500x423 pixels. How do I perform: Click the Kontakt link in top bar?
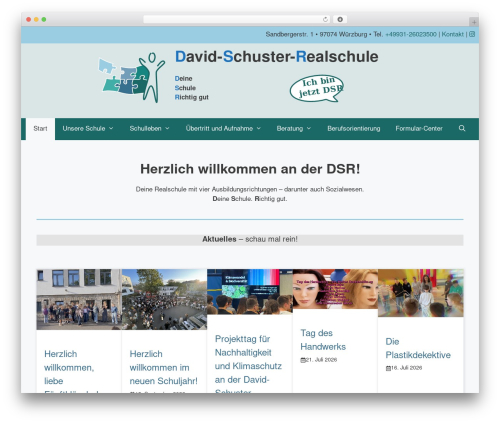coord(453,34)
